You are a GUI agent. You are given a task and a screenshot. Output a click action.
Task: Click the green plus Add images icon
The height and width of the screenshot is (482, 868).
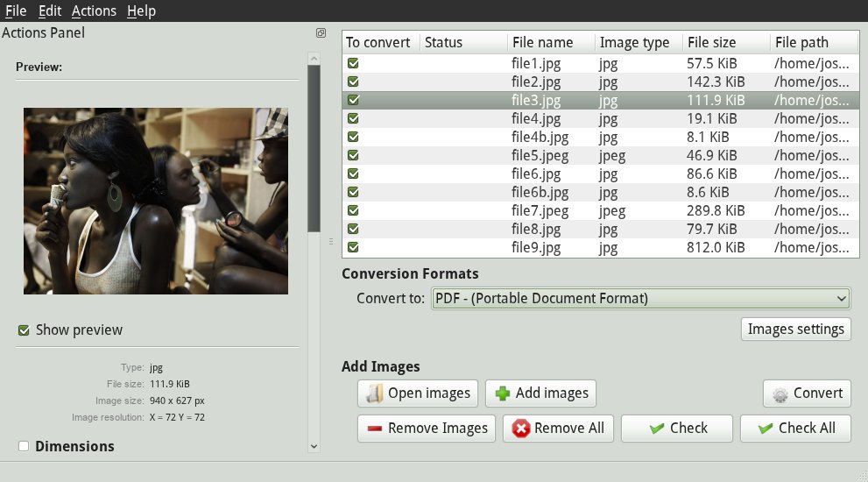click(x=503, y=393)
